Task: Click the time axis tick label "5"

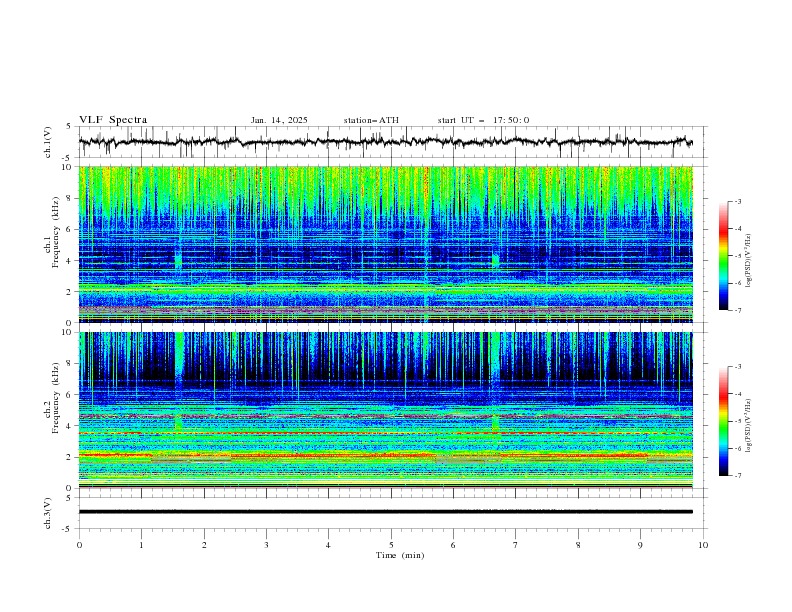Action: click(x=391, y=545)
